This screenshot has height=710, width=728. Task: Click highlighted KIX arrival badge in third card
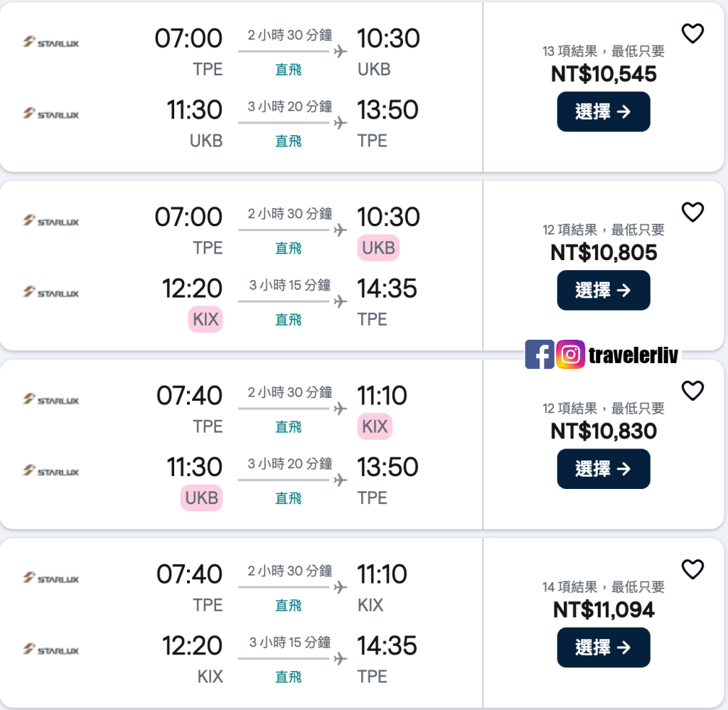[x=375, y=426]
